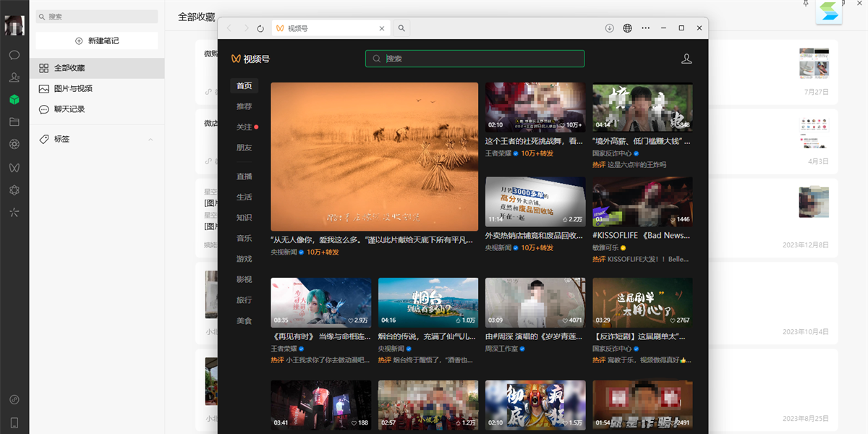Open the WeChat Settings gear icon
This screenshot has height=434, width=868.
pyautogui.click(x=13, y=190)
